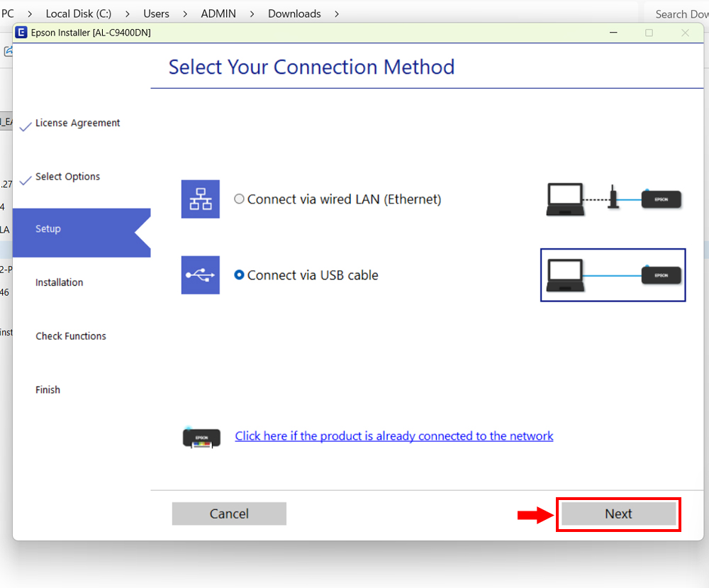
Task: Click the USB cable connection diagram
Action: click(x=613, y=275)
